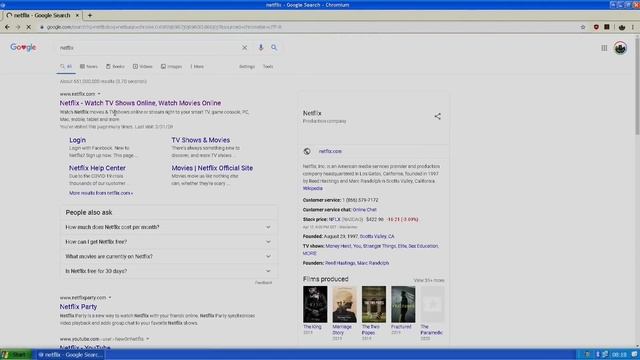Open the Login sitelink
The image size is (640, 360).
point(77,140)
